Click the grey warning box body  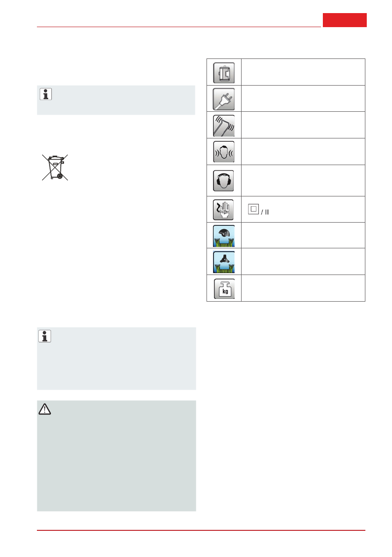116,463
